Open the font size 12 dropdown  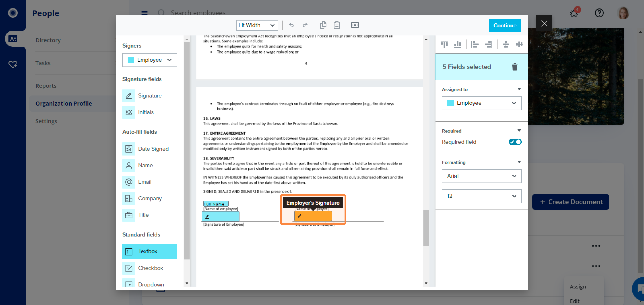click(481, 196)
